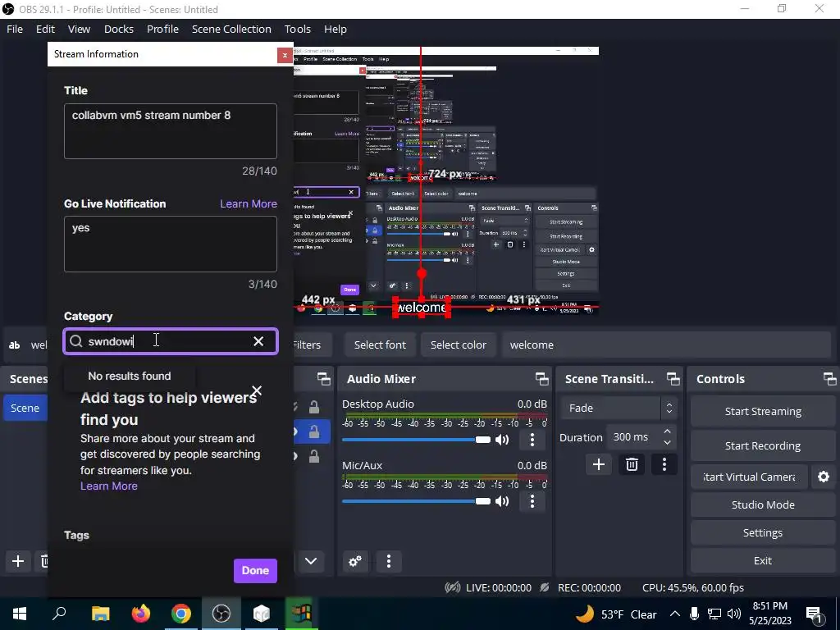Screen dimensions: 840x630
Task: Adjust Desktop Audio volume slider
Action: point(416,440)
